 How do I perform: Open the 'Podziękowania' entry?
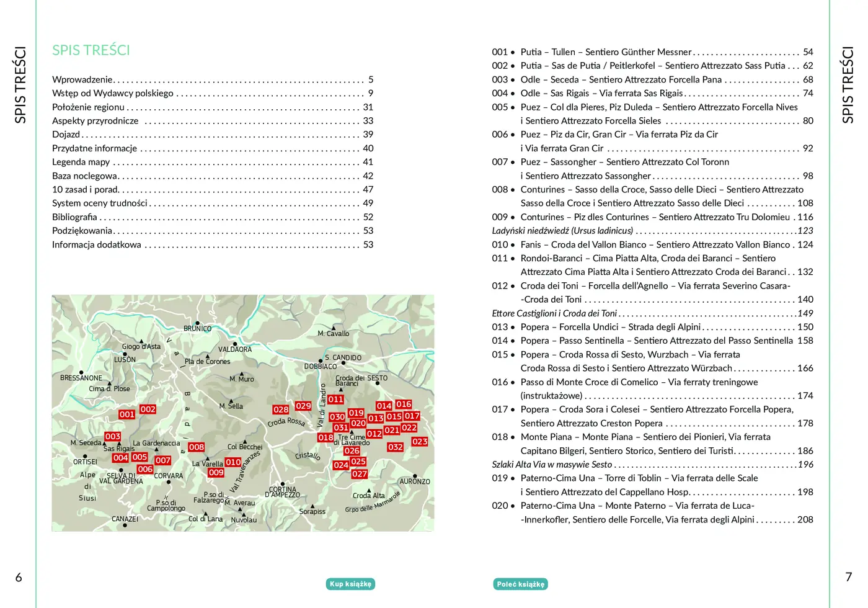[x=213, y=230]
